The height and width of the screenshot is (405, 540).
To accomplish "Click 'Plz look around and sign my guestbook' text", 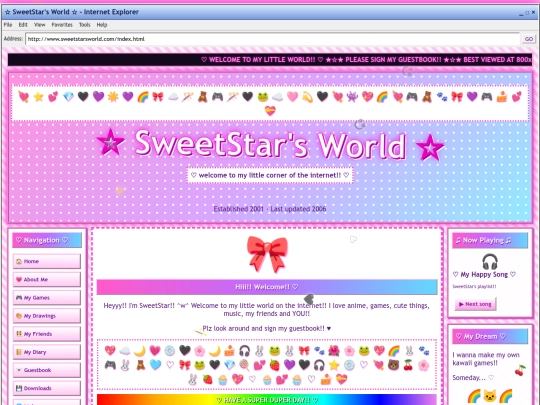I will click(267, 328).
